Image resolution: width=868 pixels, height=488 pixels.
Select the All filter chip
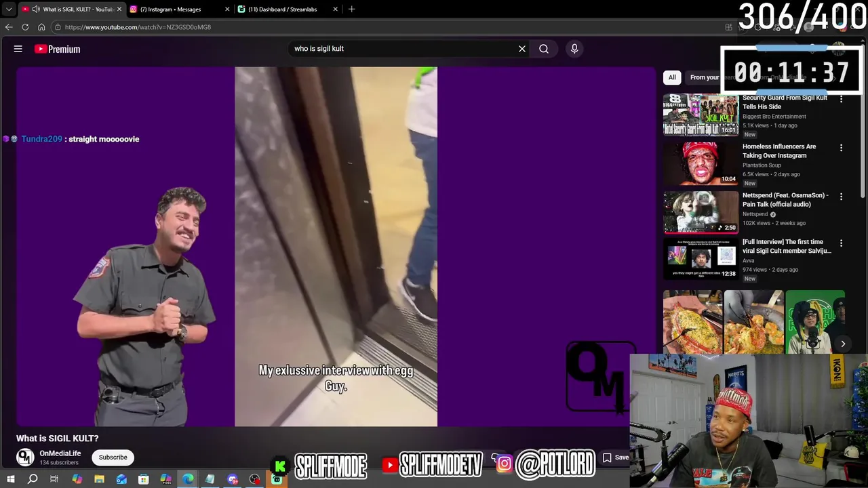672,77
